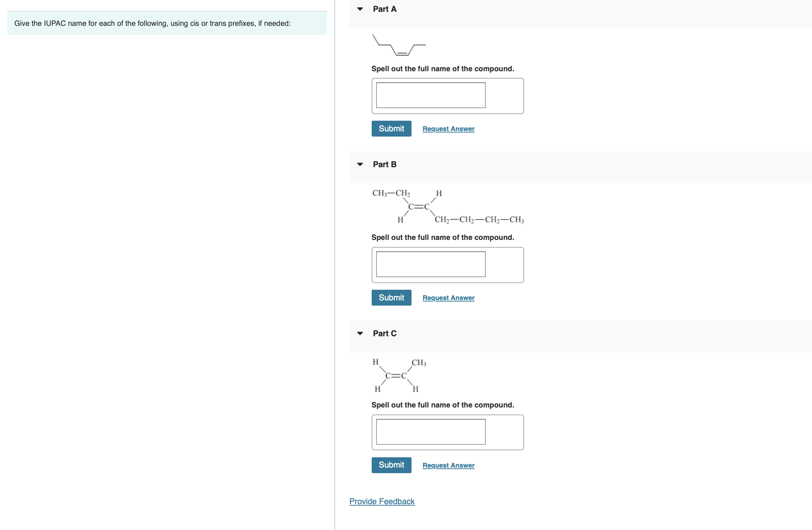Click the Part A answer input field
This screenshot has width=812, height=530.
point(430,95)
